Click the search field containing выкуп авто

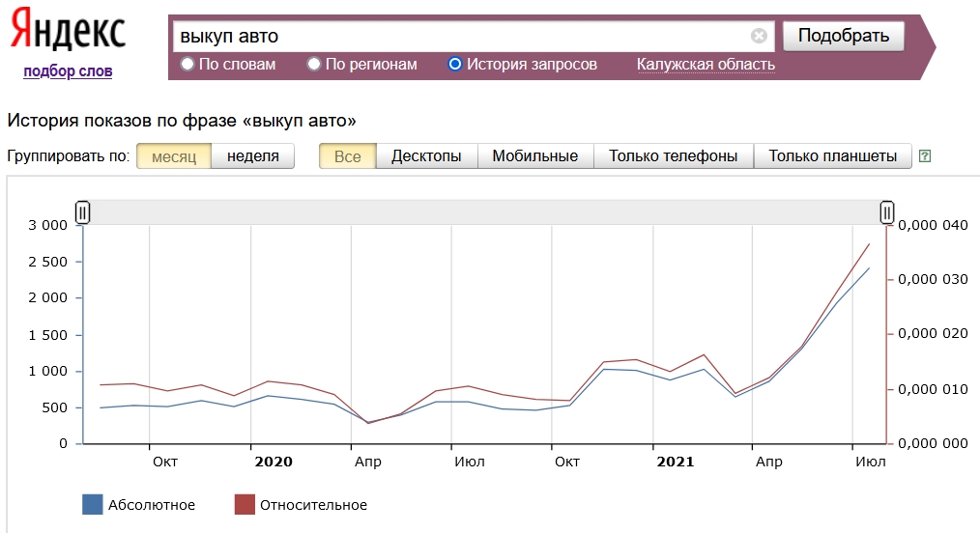pos(474,36)
